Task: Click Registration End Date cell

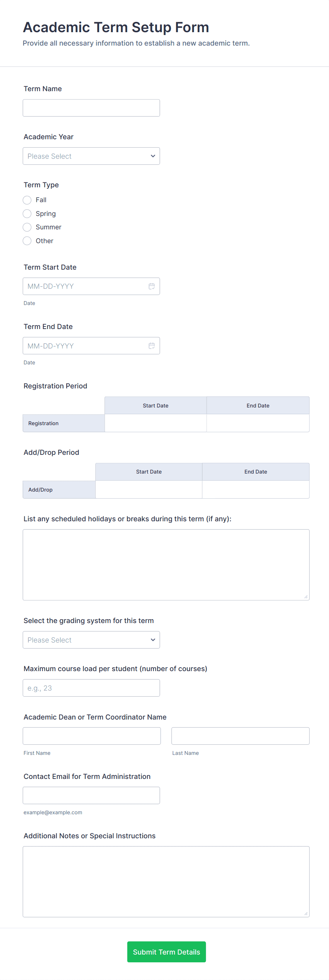Action: [x=258, y=423]
